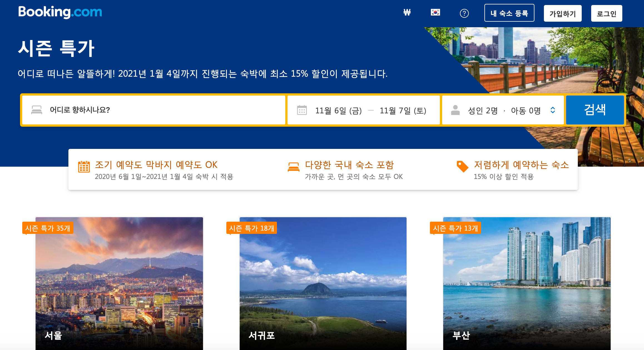The width and height of the screenshot is (644, 350).
Task: Open check-in date 11월 6일 (금)
Action: point(338,111)
